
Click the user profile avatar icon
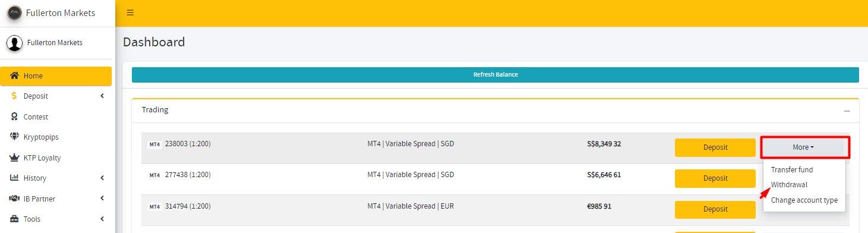click(14, 43)
